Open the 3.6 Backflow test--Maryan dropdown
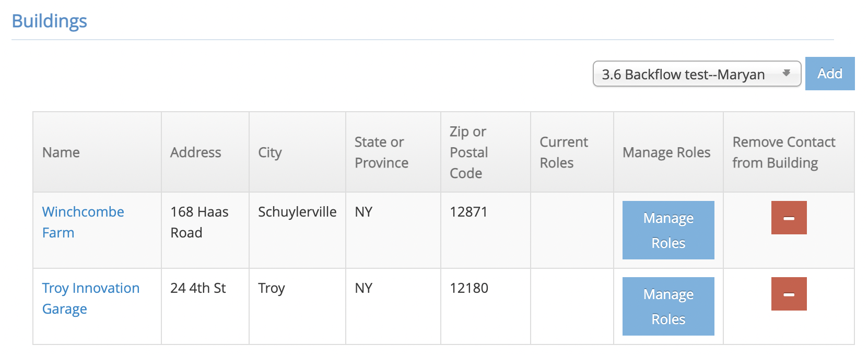This screenshot has height=357, width=868. click(697, 74)
